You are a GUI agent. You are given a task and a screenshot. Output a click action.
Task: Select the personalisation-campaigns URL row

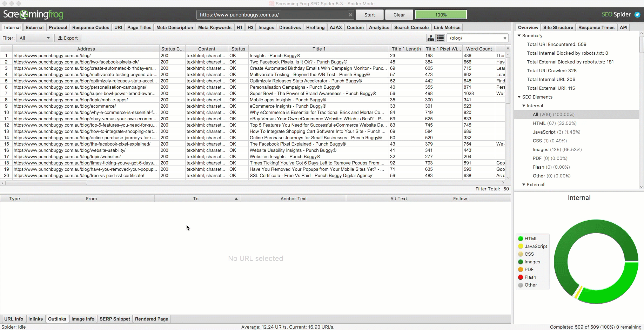point(253,87)
